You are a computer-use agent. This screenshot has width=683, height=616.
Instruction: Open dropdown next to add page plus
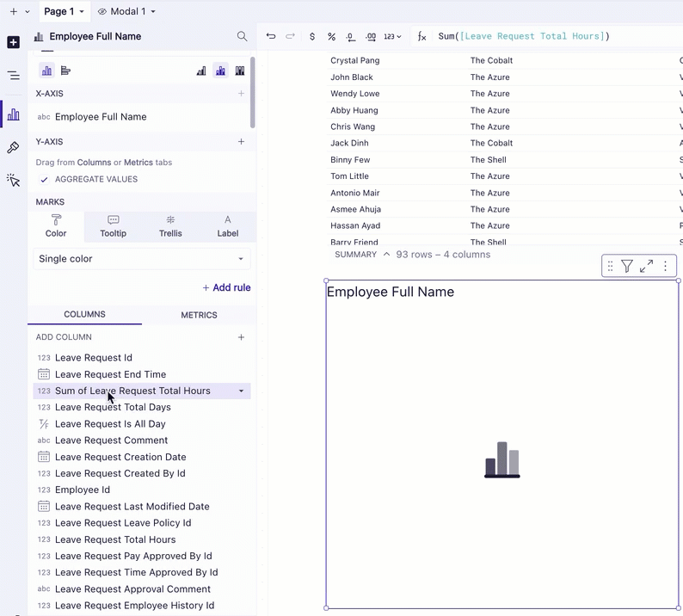[x=28, y=12]
